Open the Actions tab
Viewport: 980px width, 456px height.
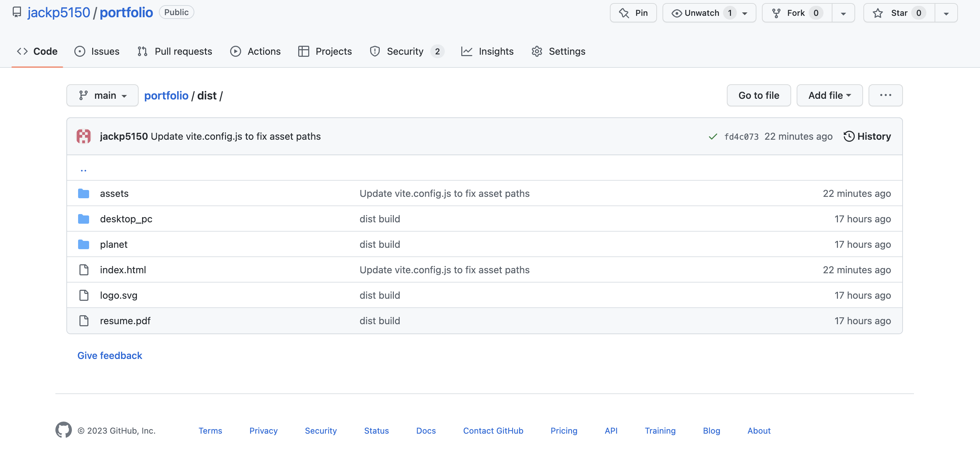tap(255, 51)
